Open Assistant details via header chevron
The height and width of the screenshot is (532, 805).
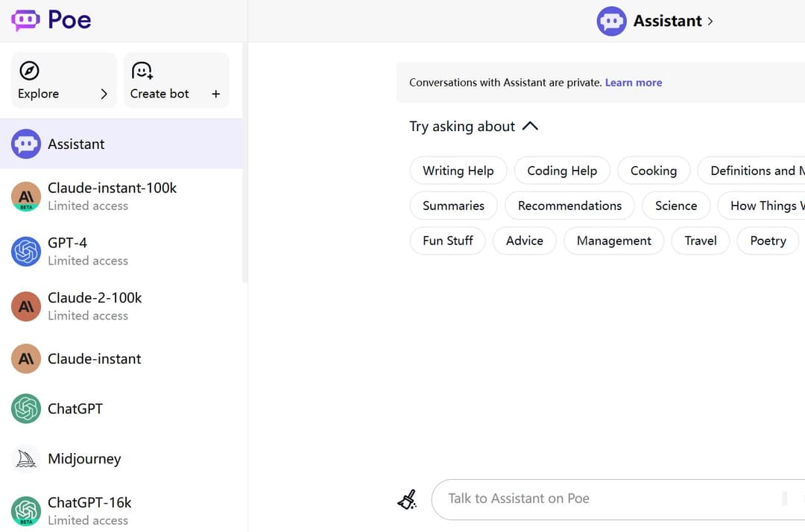click(x=710, y=21)
